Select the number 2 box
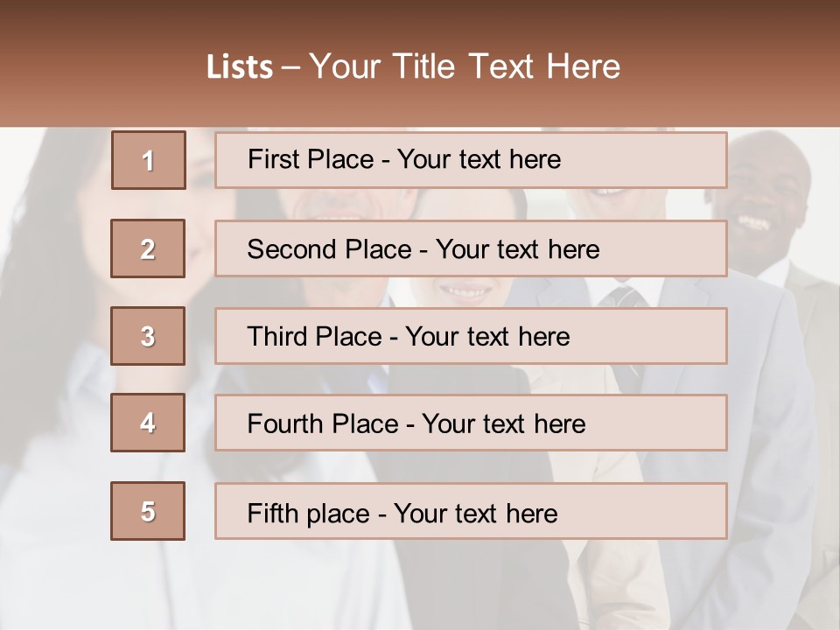Screen dimensions: 840x630 coord(148,248)
